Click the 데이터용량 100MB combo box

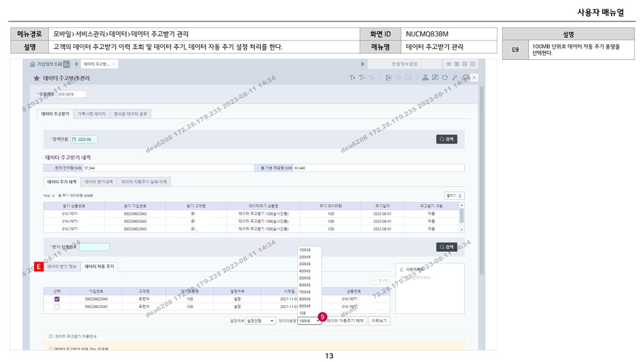pos(310,321)
